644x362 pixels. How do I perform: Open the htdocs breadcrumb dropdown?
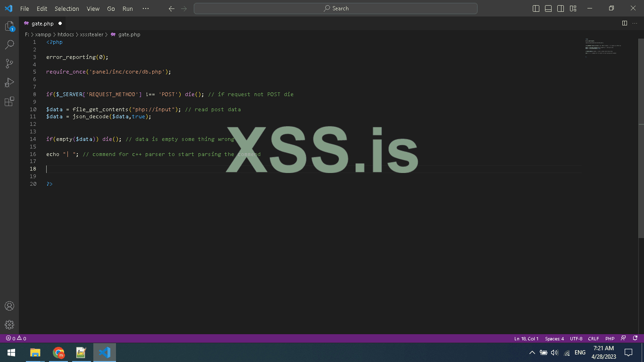(66, 34)
